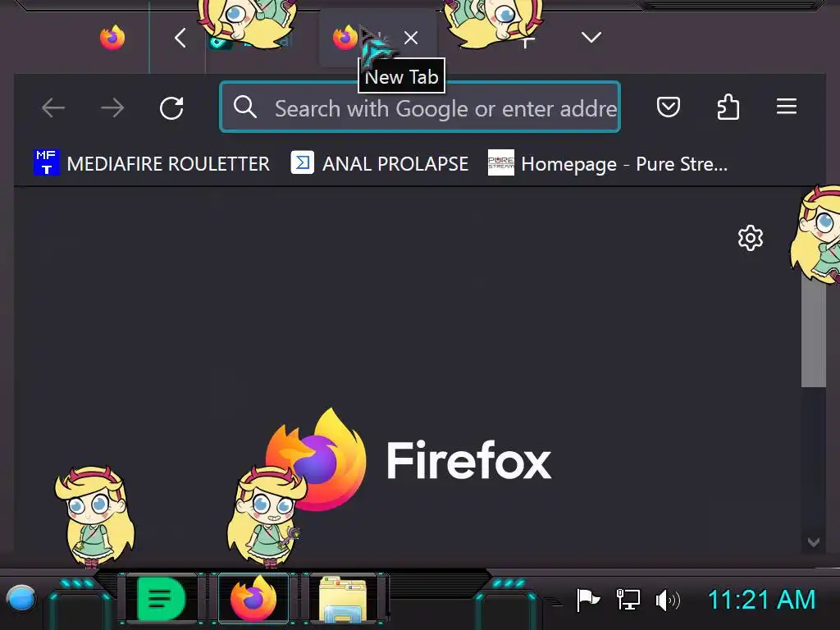The image size is (840, 630).
Task: Close the New Tab tab
Action: 411,38
